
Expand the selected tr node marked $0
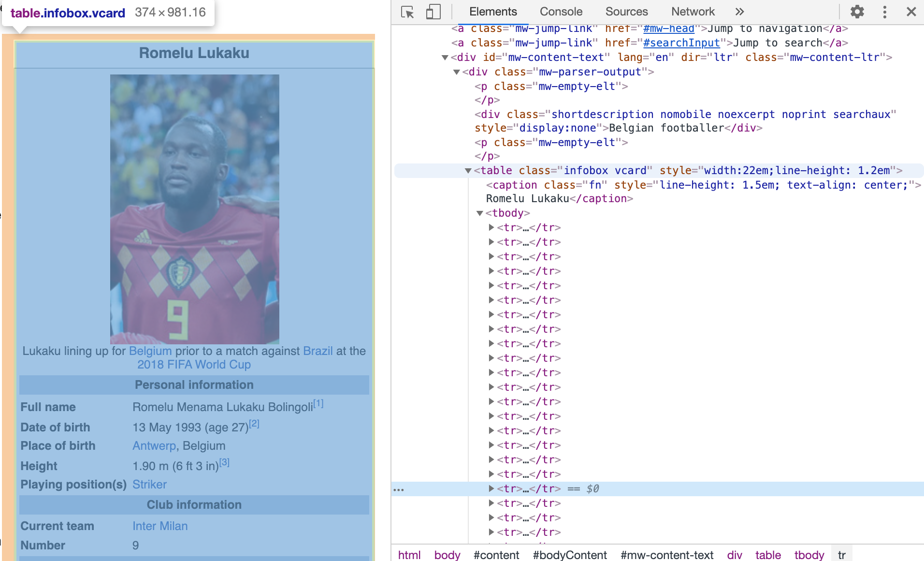point(491,488)
